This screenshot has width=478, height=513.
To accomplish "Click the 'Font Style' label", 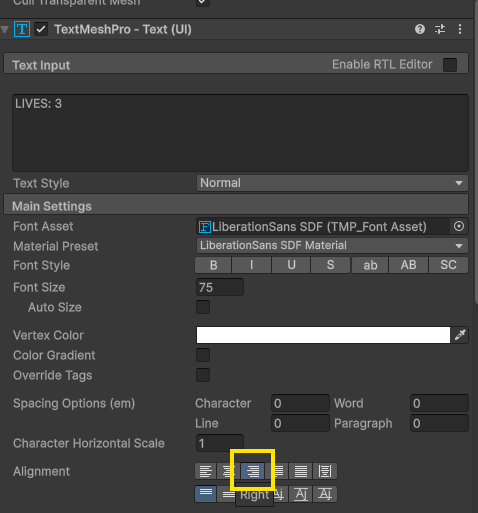I will tap(41, 265).
